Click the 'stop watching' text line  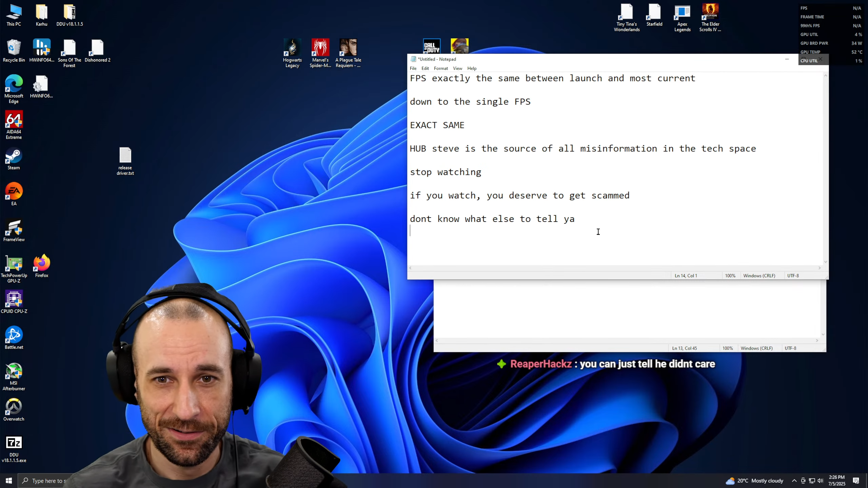point(446,172)
